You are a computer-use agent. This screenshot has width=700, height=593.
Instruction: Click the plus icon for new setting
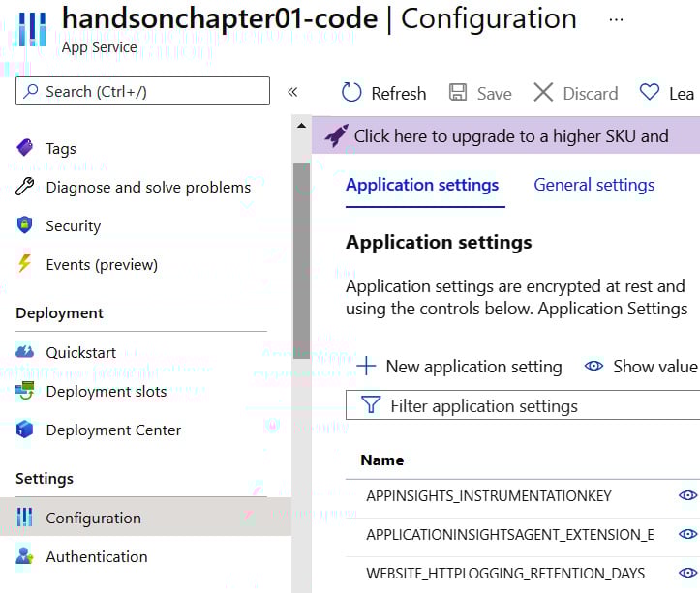tap(367, 366)
